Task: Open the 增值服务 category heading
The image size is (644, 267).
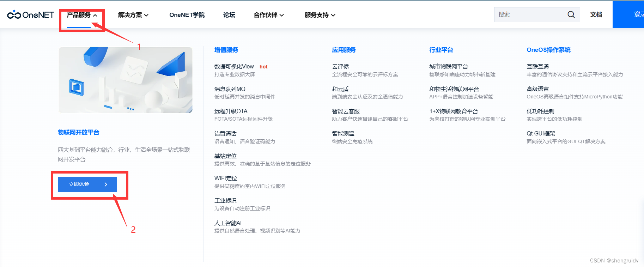Action: (x=226, y=50)
